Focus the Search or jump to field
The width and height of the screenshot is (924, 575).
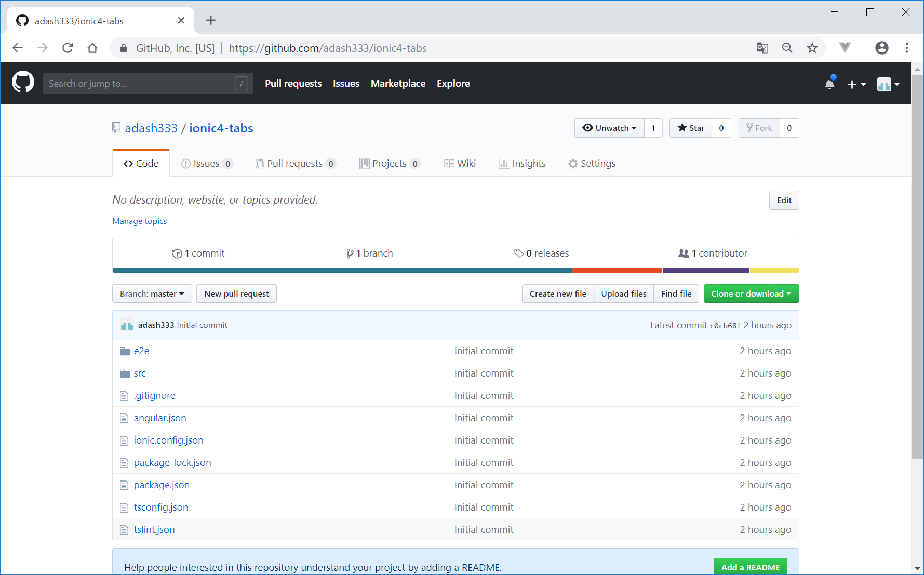pyautogui.click(x=140, y=84)
